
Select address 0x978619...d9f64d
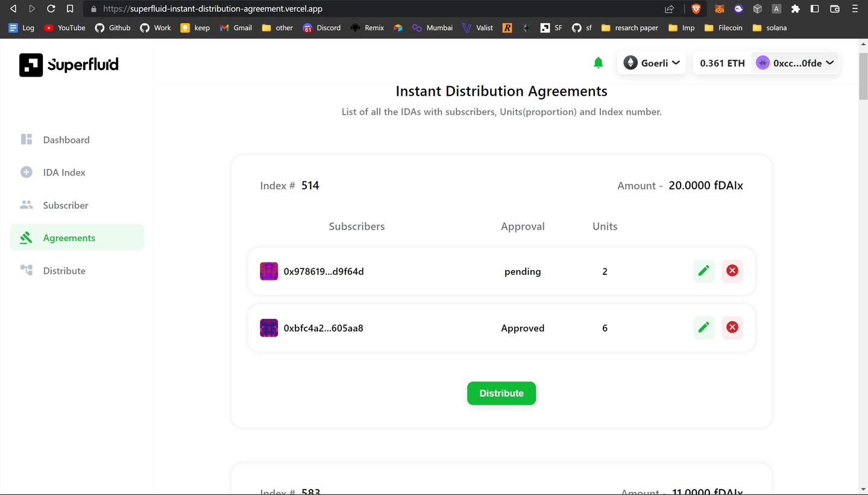click(324, 271)
